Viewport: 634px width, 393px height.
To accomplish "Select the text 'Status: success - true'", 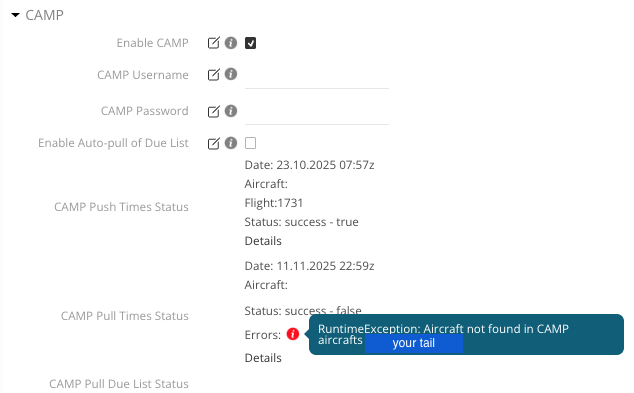I will [x=301, y=222].
